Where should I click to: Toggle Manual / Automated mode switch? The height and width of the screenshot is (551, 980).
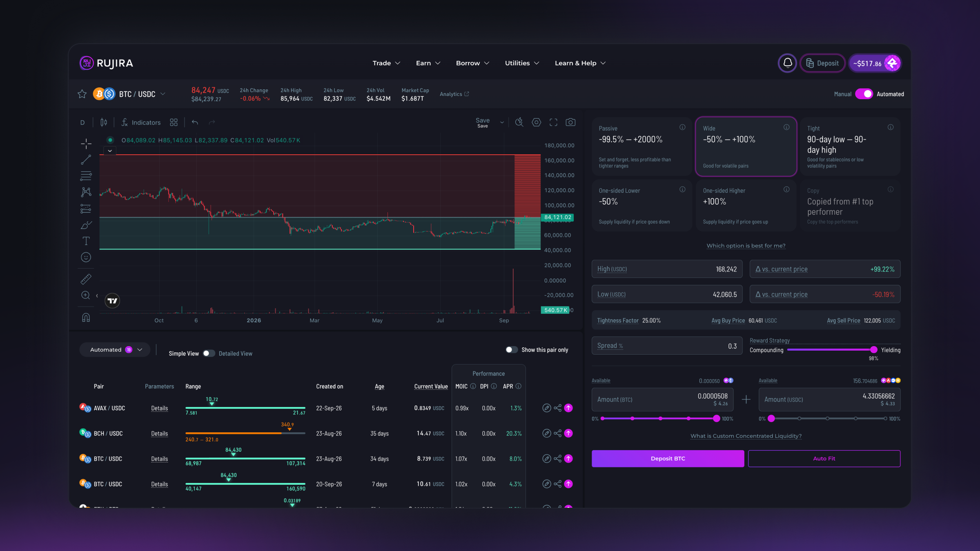pyautogui.click(x=864, y=94)
